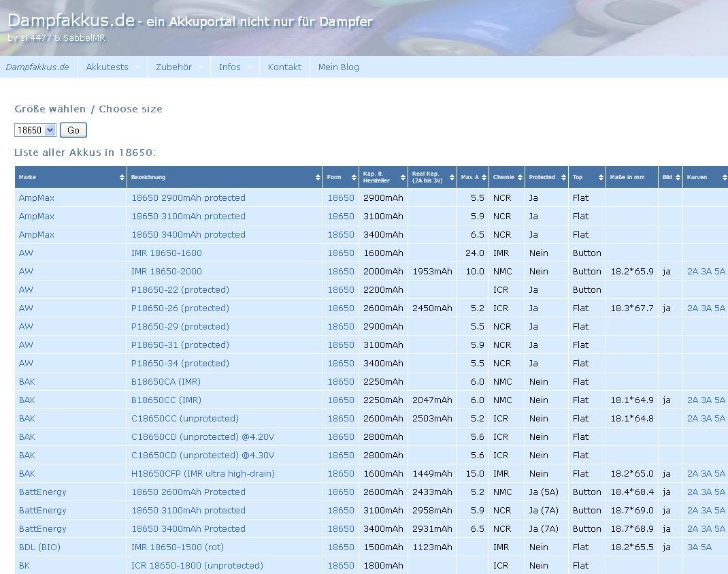728x574 pixels.
Task: Expand the Akkutests menu
Action: [x=112, y=67]
